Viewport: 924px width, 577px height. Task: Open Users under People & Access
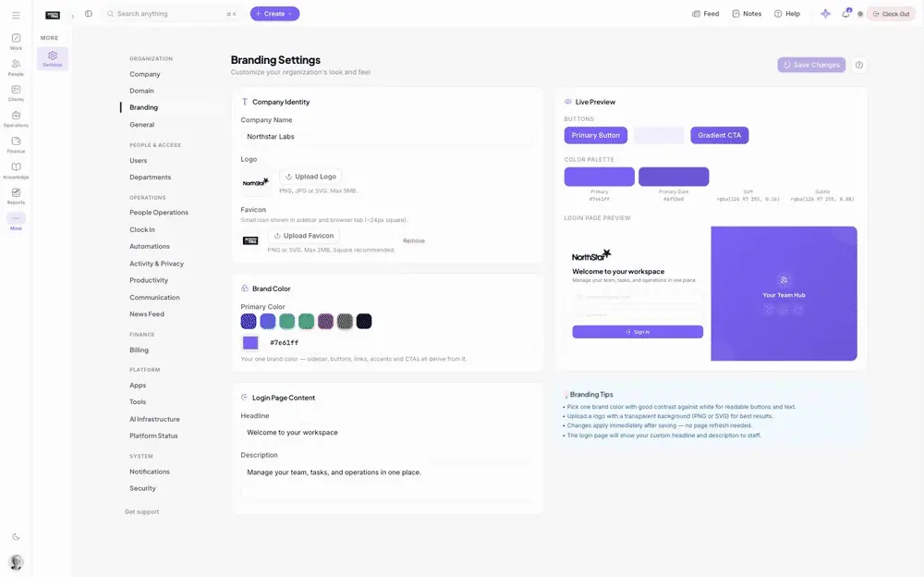[139, 161]
